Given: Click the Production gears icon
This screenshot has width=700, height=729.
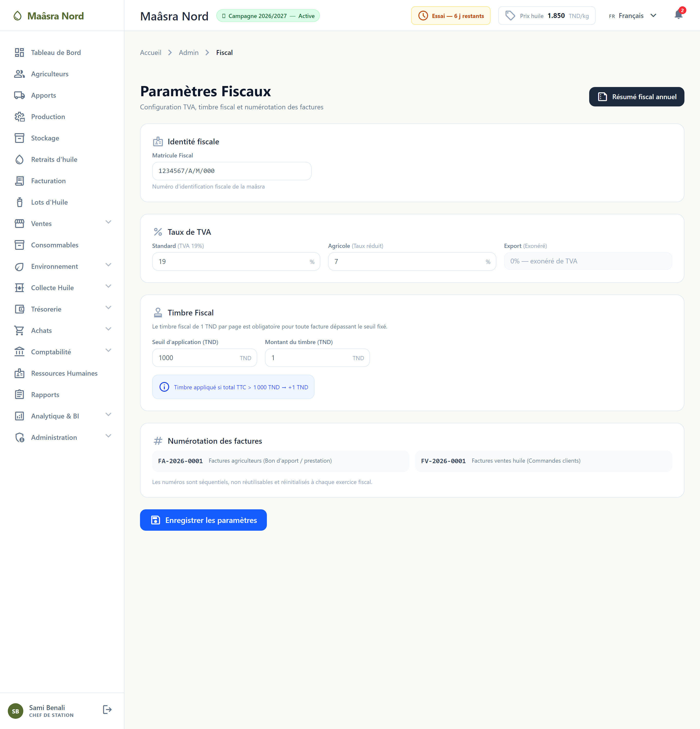Looking at the screenshot, I should pos(19,117).
